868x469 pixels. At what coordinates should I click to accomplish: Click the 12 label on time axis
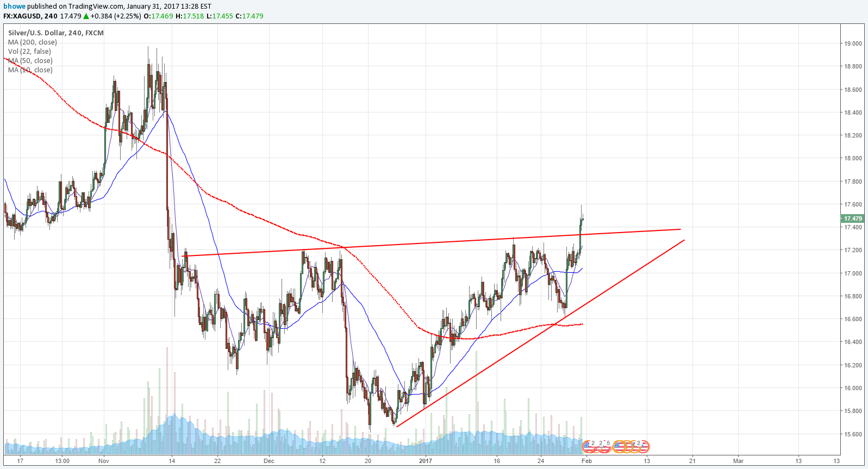tap(322, 461)
